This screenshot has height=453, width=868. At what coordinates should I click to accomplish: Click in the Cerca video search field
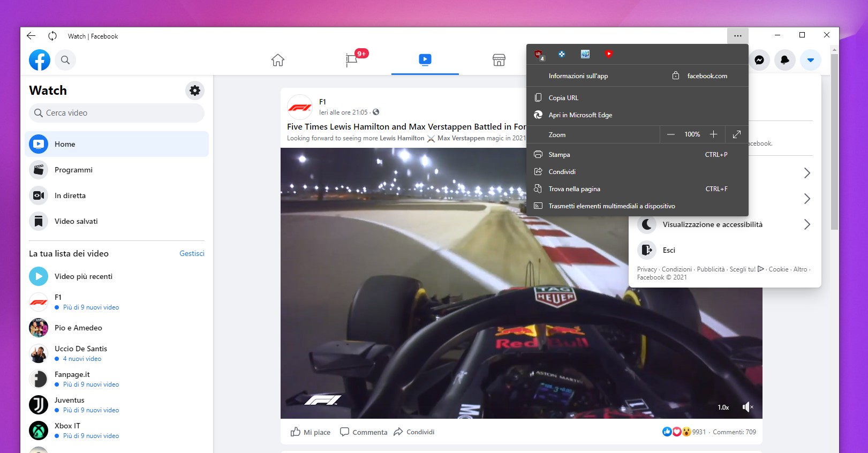(117, 113)
